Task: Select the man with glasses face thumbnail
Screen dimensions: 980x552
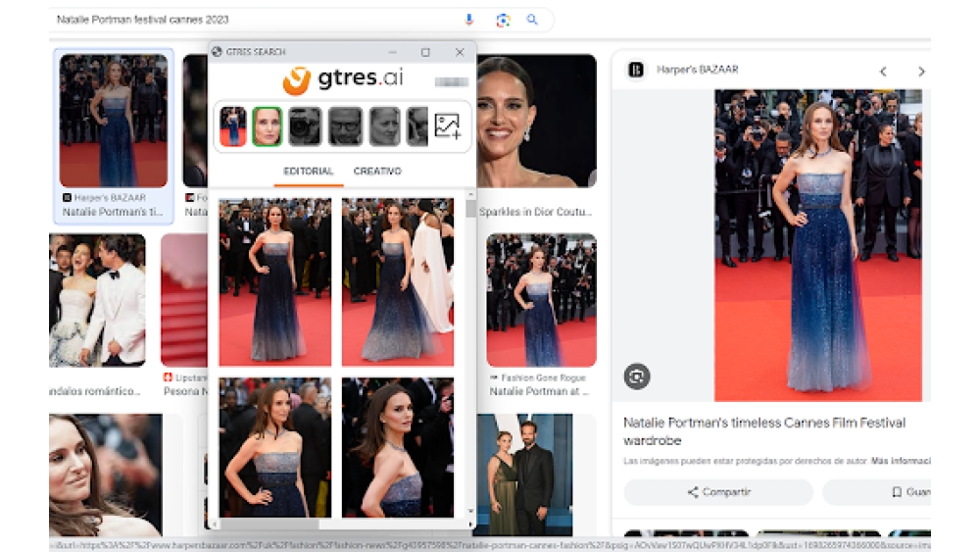Action: click(345, 126)
